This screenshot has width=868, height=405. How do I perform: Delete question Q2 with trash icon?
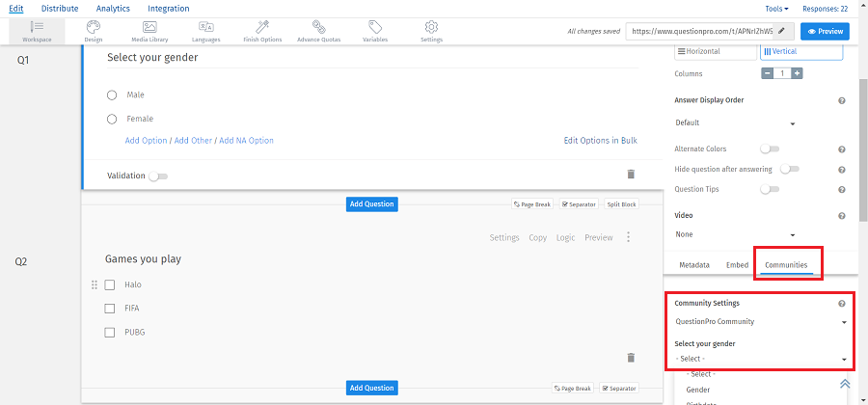click(x=631, y=358)
